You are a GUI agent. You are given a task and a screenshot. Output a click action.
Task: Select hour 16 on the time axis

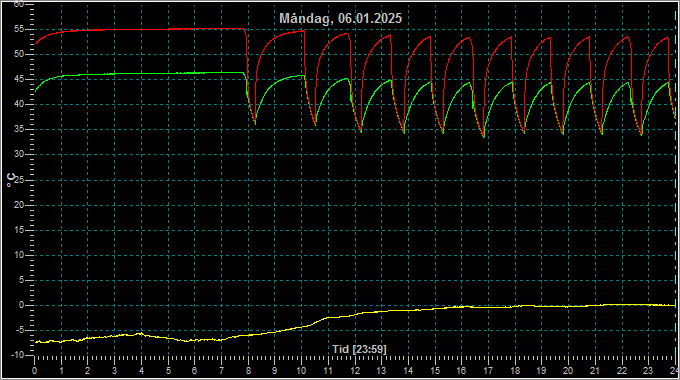click(461, 371)
